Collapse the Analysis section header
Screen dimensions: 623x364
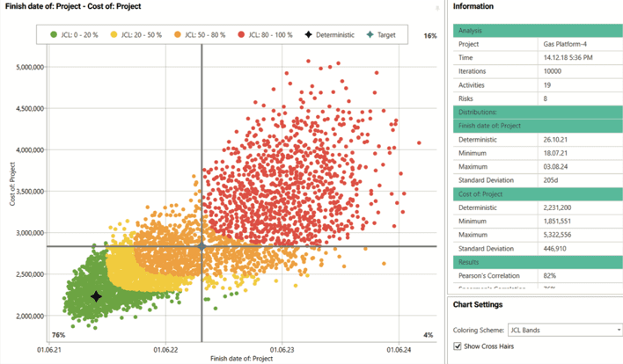coord(537,31)
